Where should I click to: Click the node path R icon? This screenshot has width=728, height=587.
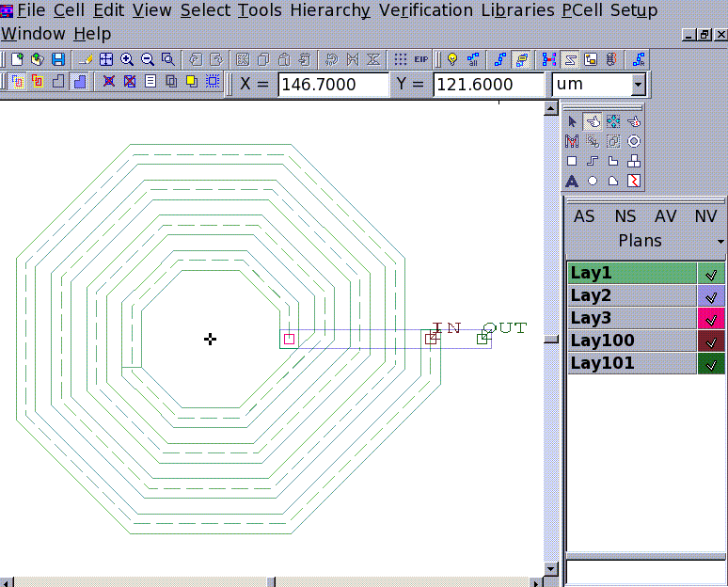click(639, 59)
